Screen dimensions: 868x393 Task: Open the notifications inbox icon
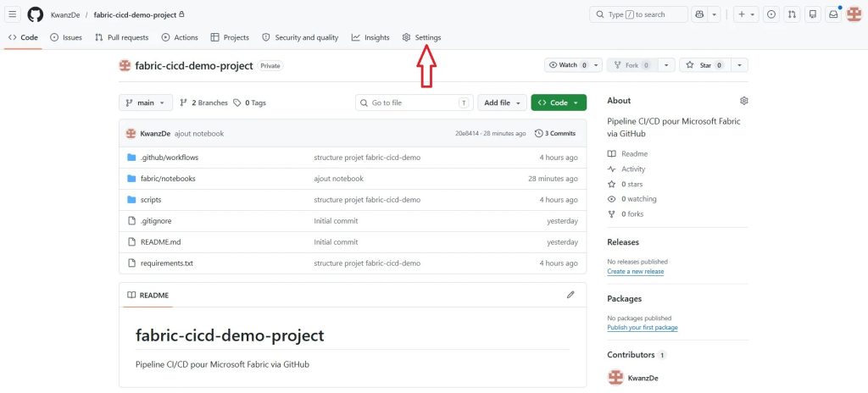pos(833,14)
